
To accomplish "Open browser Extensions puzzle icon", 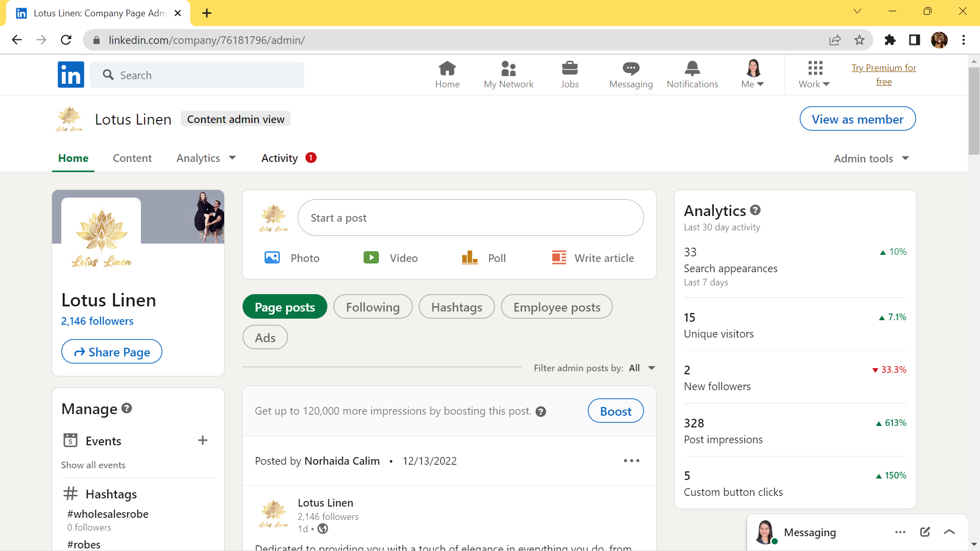I will (890, 40).
